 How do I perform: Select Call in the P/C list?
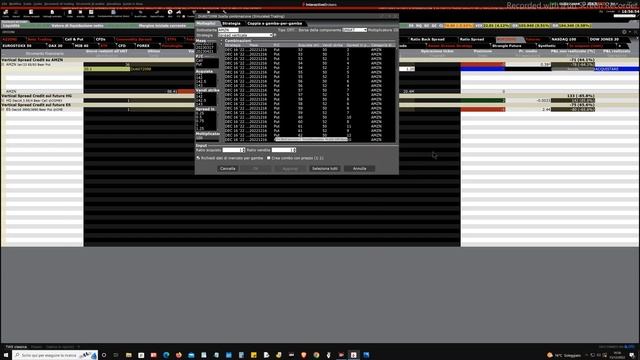tap(199, 60)
